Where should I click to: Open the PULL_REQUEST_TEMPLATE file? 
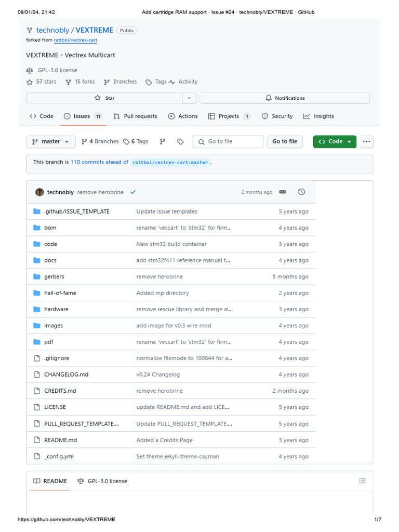pyautogui.click(x=82, y=424)
